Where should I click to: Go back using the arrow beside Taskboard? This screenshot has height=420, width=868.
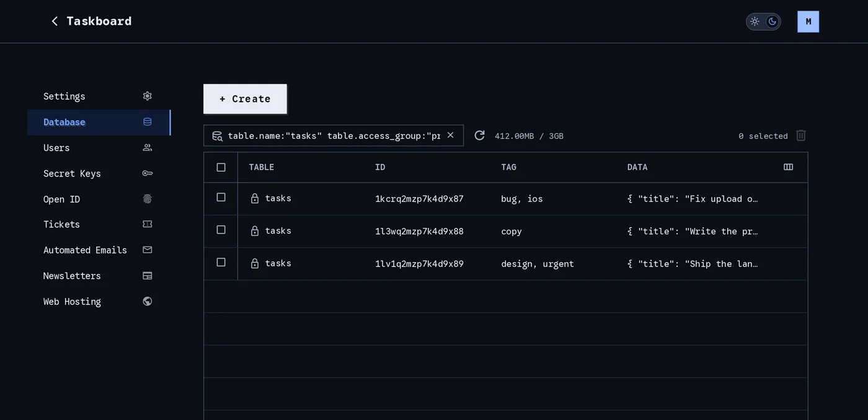[x=55, y=21]
